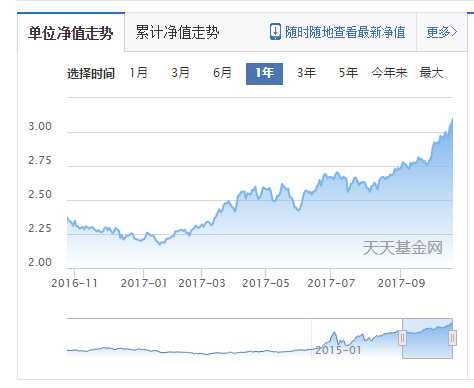Click the 2016-11 date label

click(74, 283)
